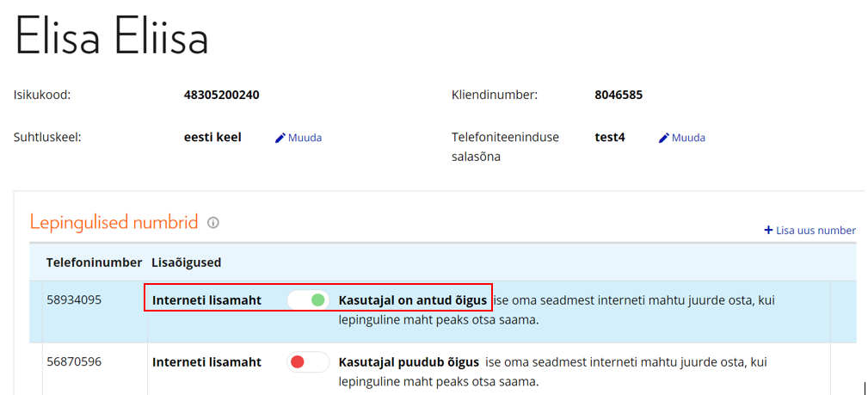Click the Kasutajal on antud õigus text

(x=412, y=300)
